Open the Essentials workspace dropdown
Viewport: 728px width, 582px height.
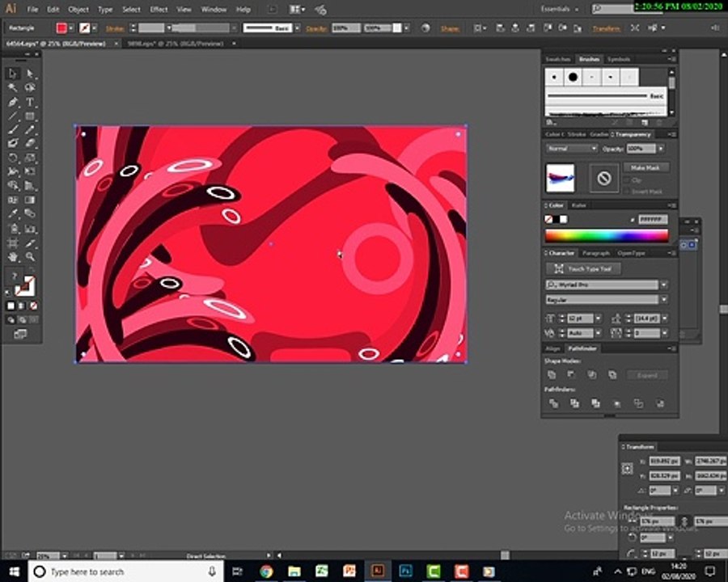tap(560, 9)
